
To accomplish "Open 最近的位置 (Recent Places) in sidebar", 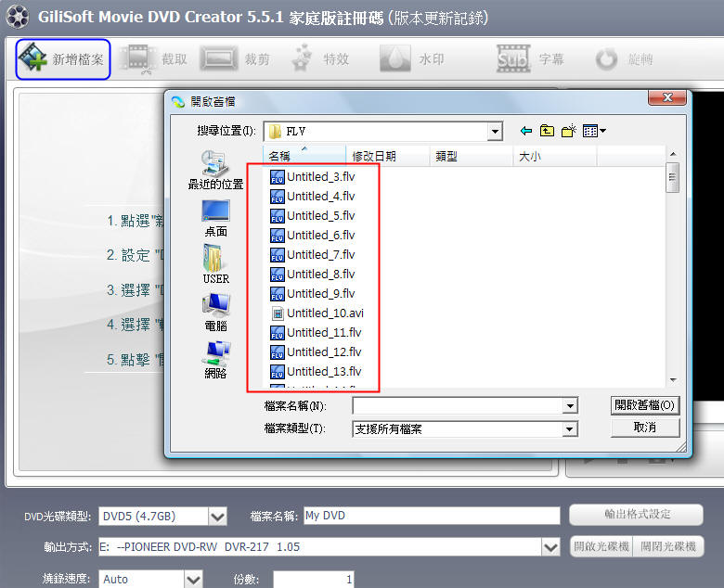I will tap(215, 170).
